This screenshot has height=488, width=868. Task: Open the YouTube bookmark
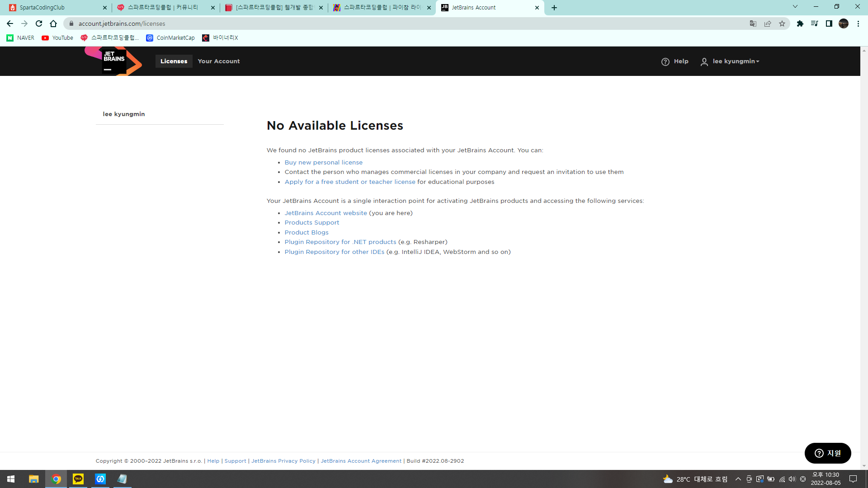pyautogui.click(x=57, y=38)
